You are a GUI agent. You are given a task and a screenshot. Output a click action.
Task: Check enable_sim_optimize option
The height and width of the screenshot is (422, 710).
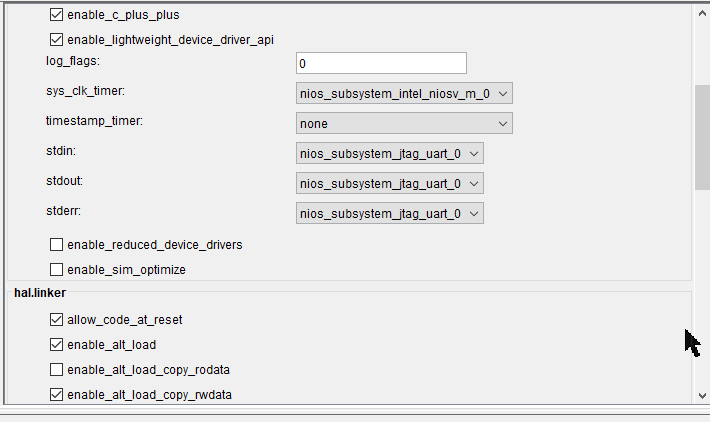point(56,269)
